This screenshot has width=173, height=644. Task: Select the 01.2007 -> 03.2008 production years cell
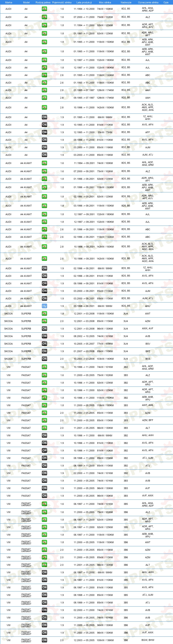(84, 351)
